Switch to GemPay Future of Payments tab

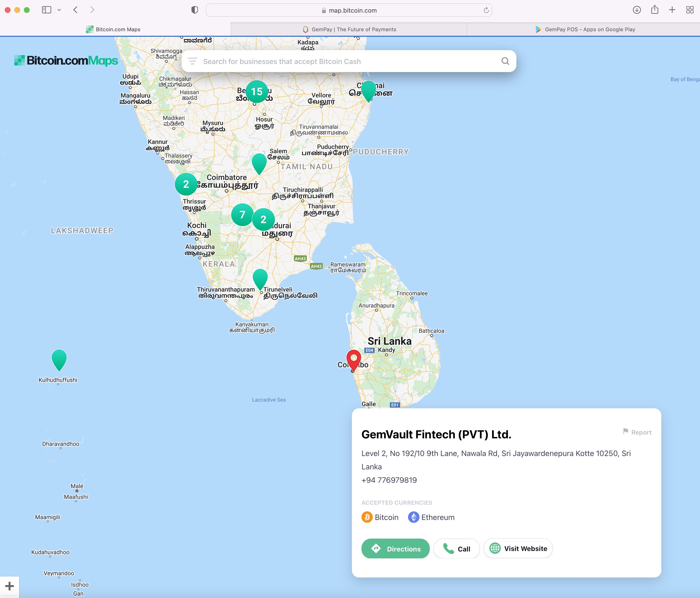click(349, 29)
